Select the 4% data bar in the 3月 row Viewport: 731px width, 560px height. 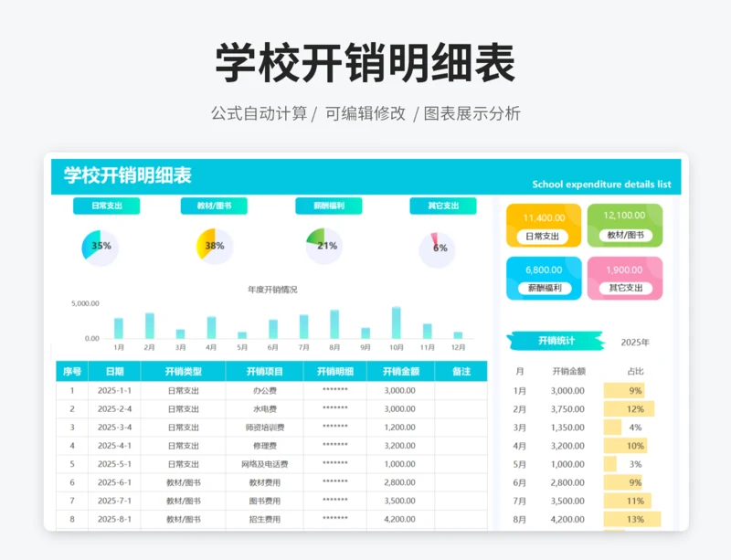612,428
